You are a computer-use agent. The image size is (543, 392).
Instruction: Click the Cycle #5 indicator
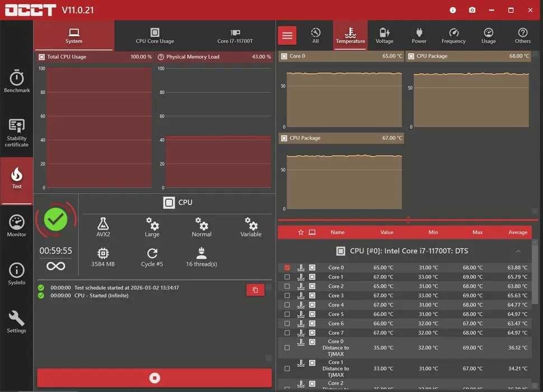click(x=152, y=257)
